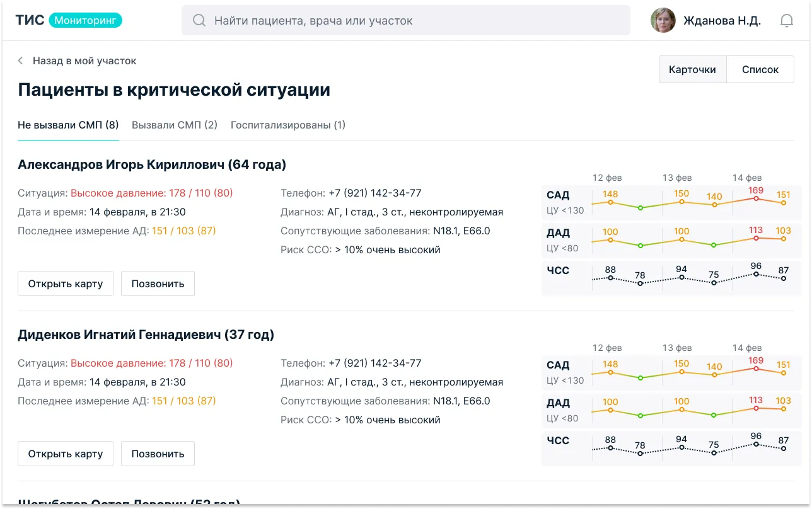Viewport: 812px width, 509px height.
Task: Click 13 фев date above Александров's chart
Action: click(x=677, y=178)
